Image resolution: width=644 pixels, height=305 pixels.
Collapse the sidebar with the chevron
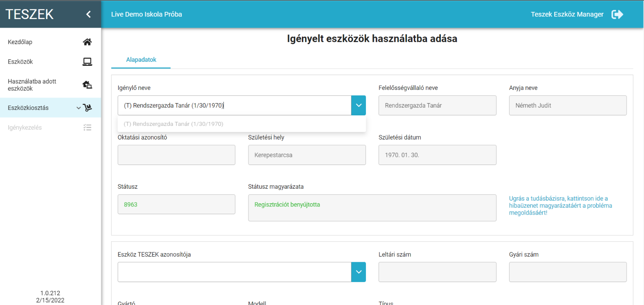tap(88, 14)
